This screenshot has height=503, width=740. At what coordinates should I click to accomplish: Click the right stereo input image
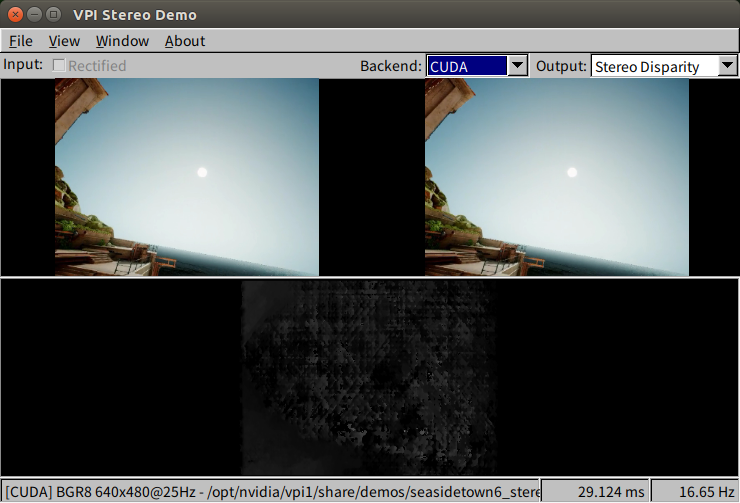point(557,177)
